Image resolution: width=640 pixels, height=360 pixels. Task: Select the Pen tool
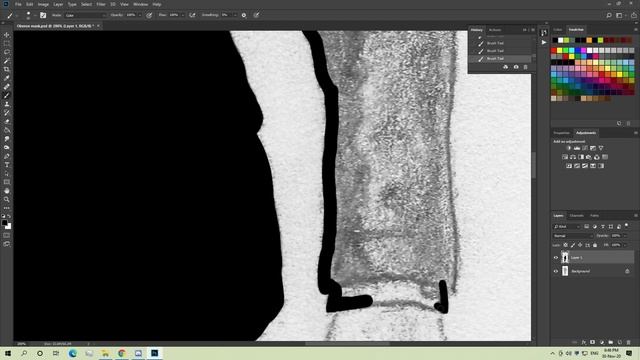[7, 156]
